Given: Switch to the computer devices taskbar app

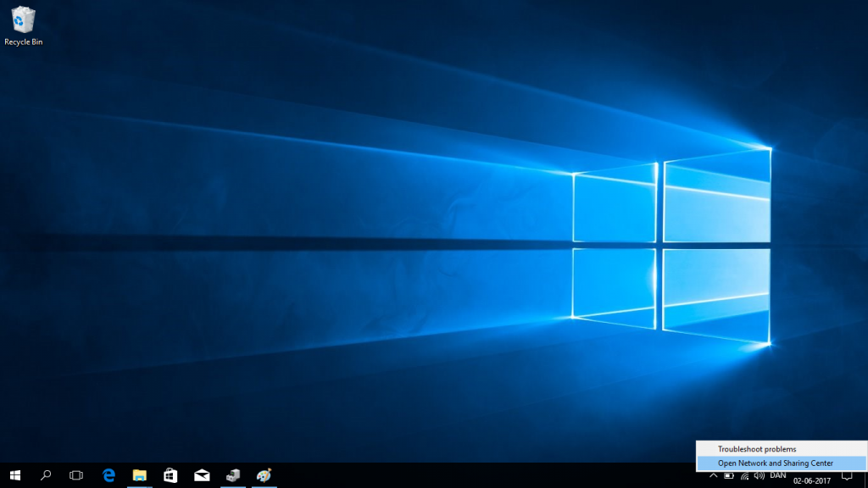Looking at the screenshot, I should click(233, 475).
